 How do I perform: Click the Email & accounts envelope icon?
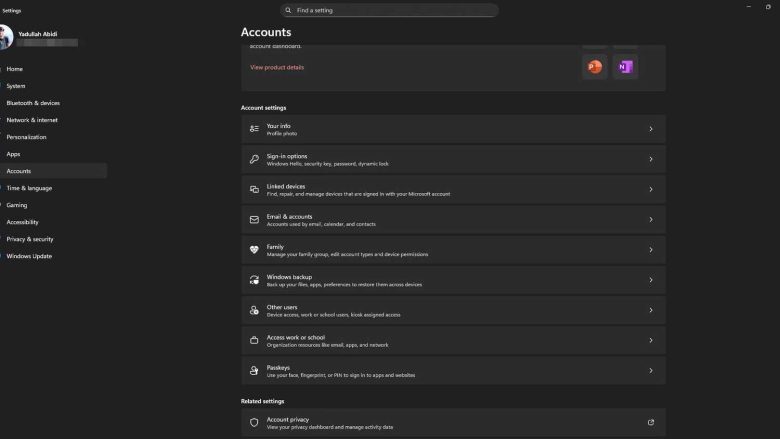coord(254,220)
